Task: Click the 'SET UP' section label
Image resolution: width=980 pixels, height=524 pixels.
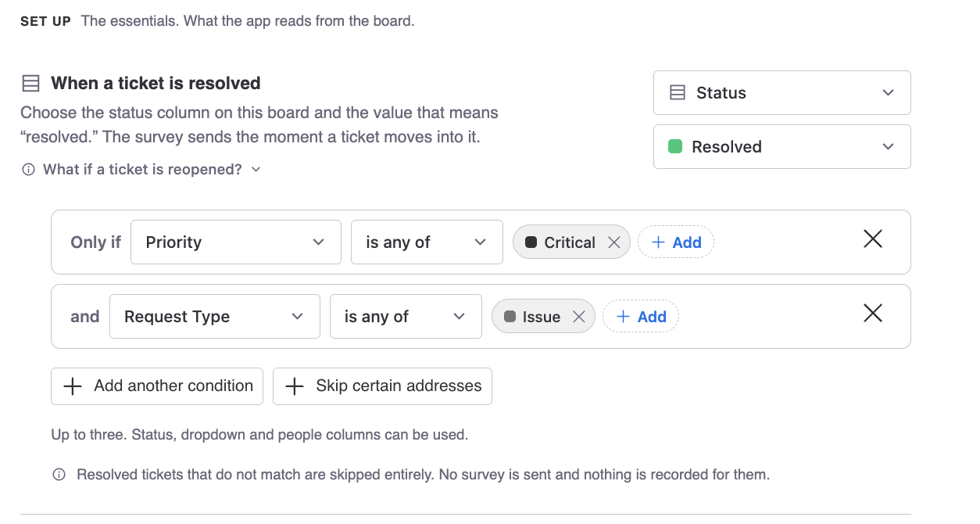Action: (x=45, y=21)
